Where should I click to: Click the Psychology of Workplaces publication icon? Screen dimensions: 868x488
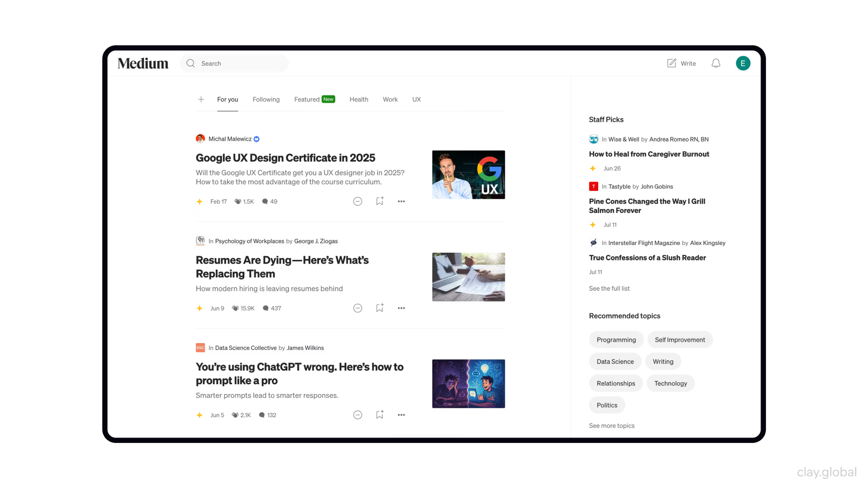click(x=200, y=241)
